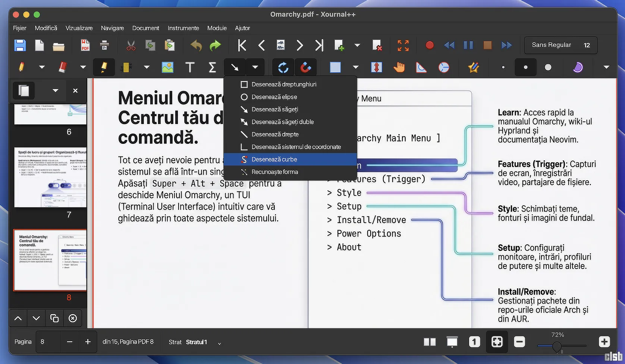Viewport: 625px width, 364px height.
Task: Click the Undo arrow icon
Action: pyautogui.click(x=196, y=45)
